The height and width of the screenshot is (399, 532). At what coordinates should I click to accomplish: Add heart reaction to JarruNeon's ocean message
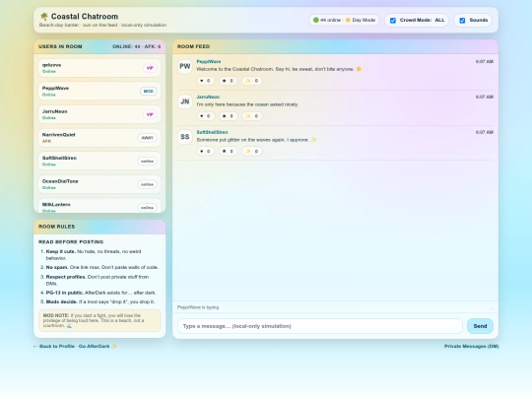tap(205, 116)
